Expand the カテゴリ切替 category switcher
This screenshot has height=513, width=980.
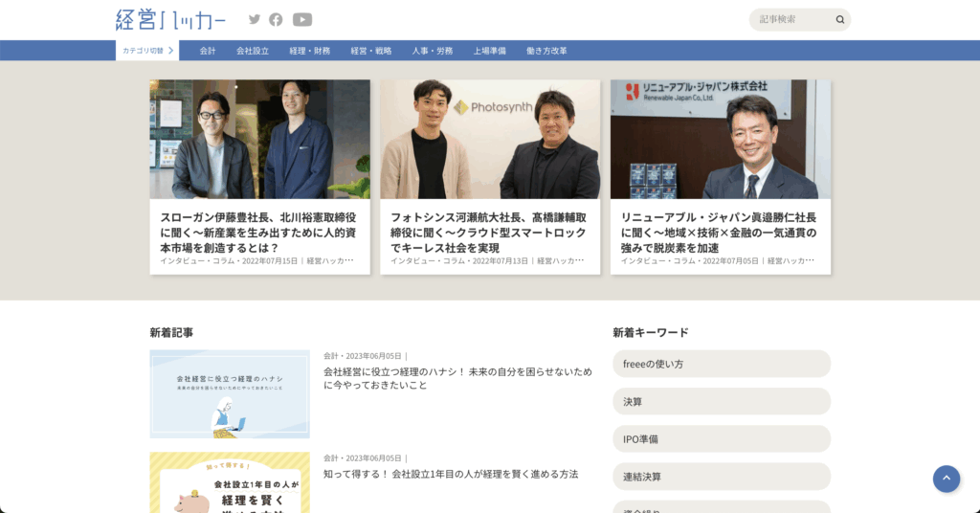click(147, 51)
